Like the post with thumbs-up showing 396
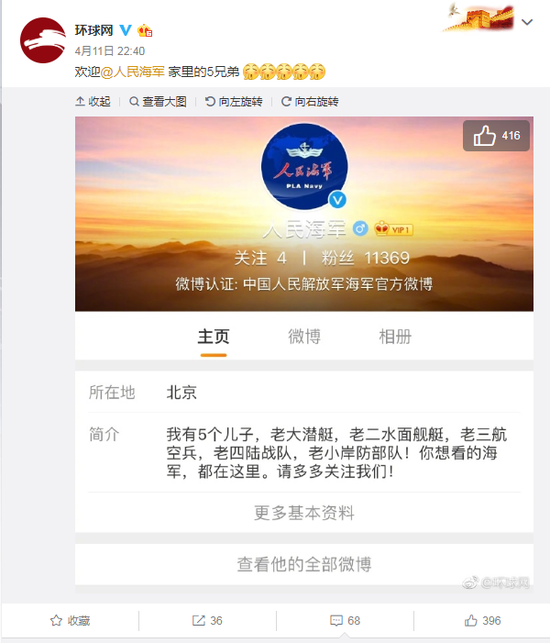Image resolution: width=550 pixels, height=643 pixels. tap(482, 620)
